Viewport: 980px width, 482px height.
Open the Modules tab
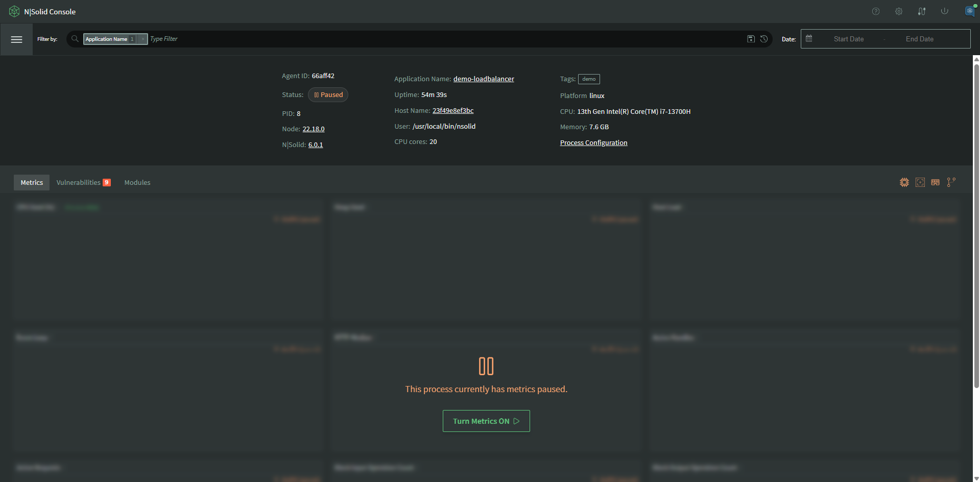click(137, 182)
